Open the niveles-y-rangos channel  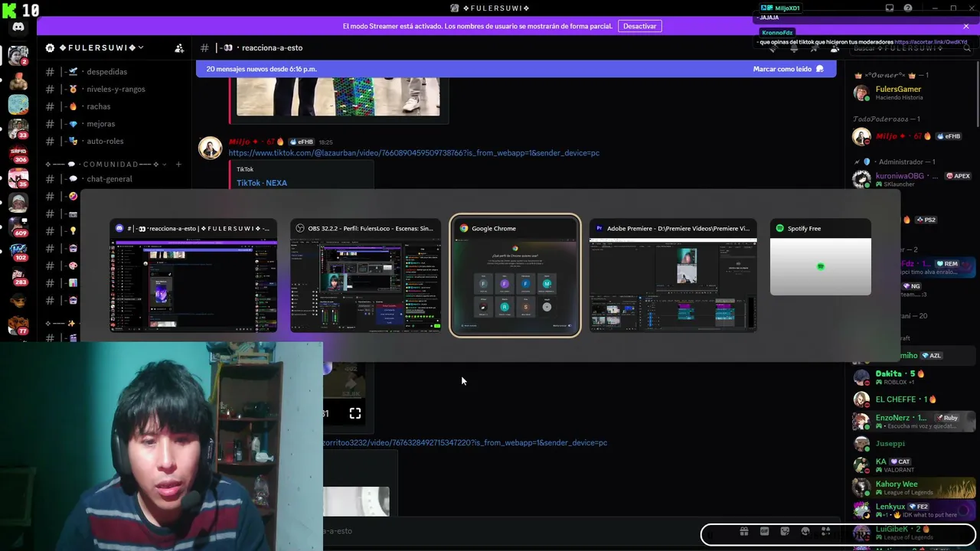point(116,89)
